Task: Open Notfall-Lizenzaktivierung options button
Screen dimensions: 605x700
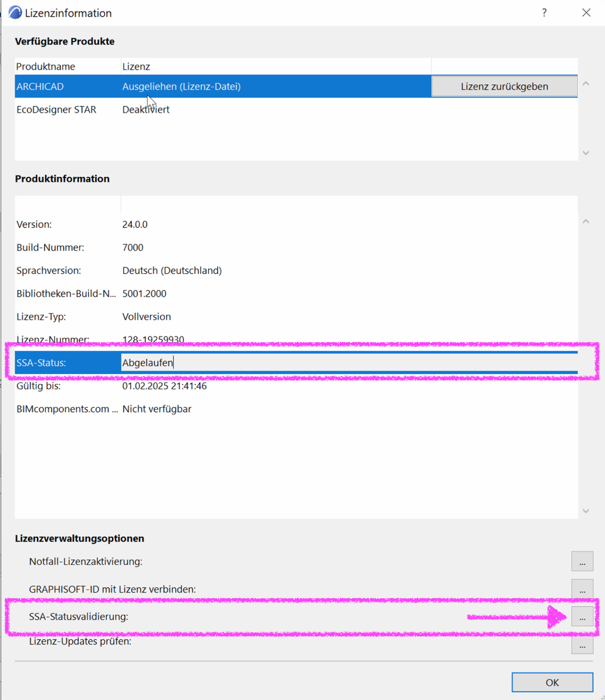Action: point(582,561)
